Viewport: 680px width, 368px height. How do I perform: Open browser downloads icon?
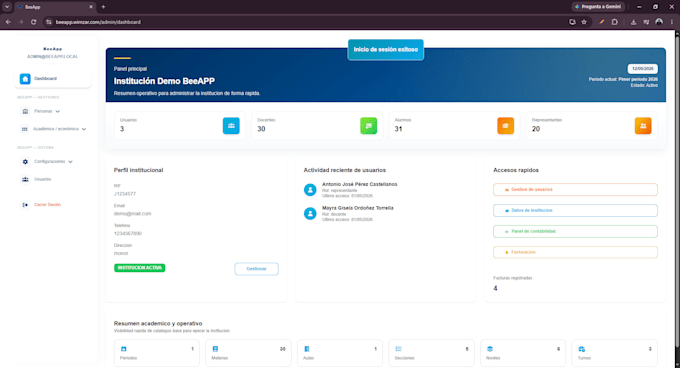pyautogui.click(x=634, y=22)
